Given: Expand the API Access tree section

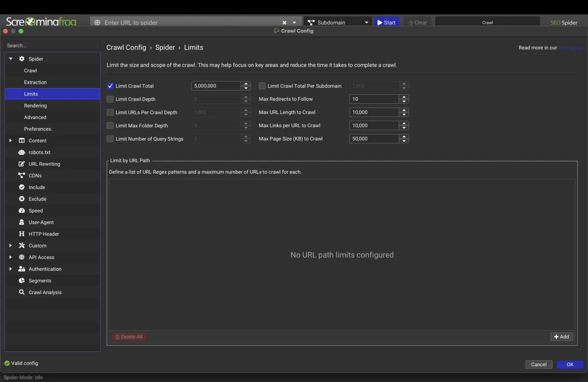Looking at the screenshot, I should pyautogui.click(x=11, y=257).
